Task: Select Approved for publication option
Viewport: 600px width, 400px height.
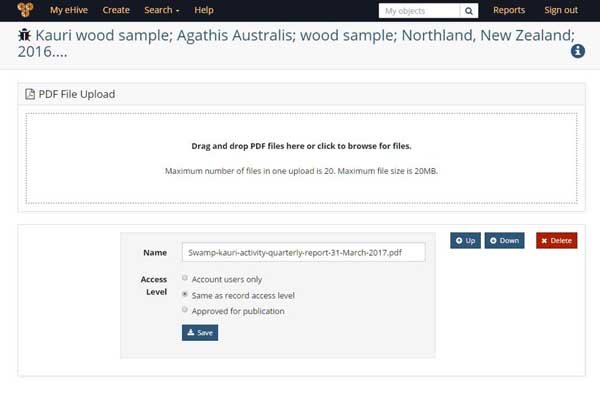Action: [185, 309]
